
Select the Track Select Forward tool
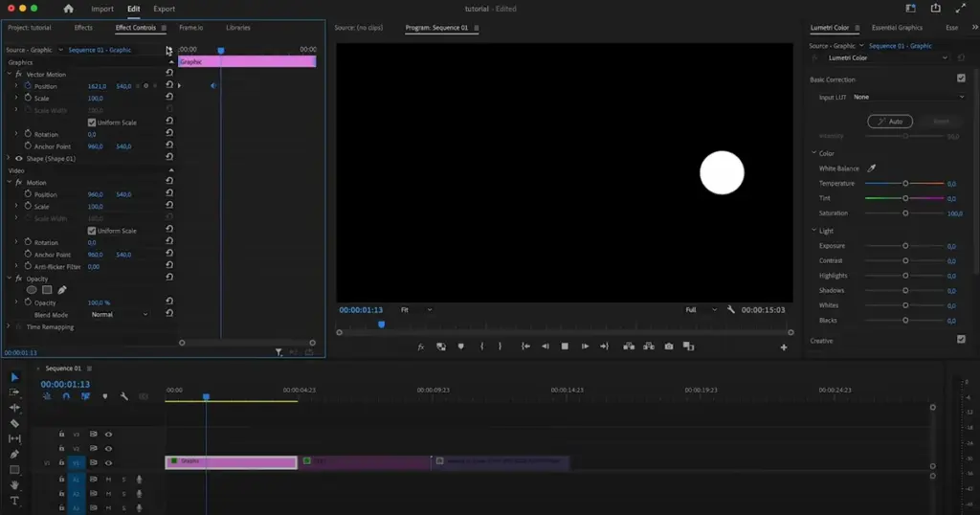tap(14, 392)
